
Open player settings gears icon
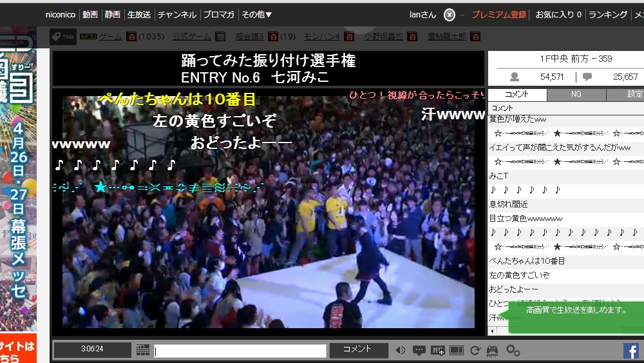513,350
